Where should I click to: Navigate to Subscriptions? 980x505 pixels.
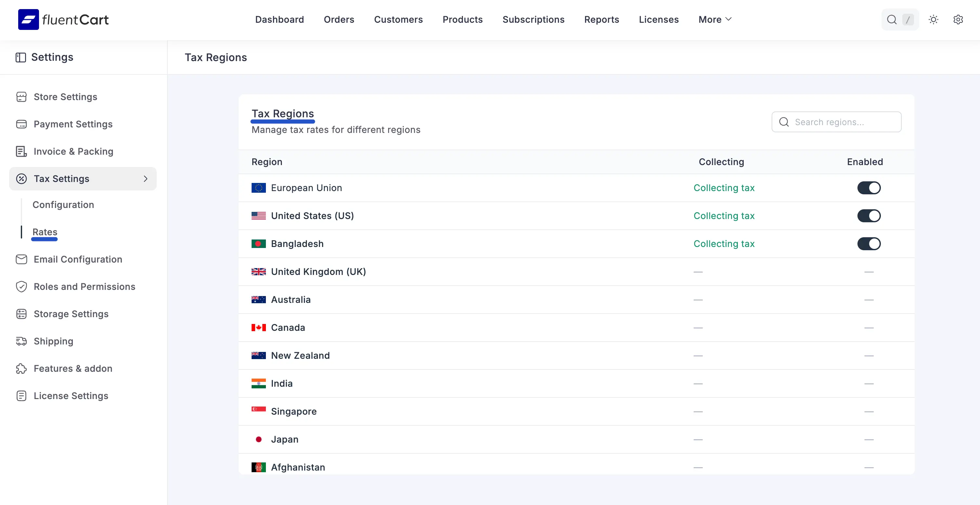point(533,19)
